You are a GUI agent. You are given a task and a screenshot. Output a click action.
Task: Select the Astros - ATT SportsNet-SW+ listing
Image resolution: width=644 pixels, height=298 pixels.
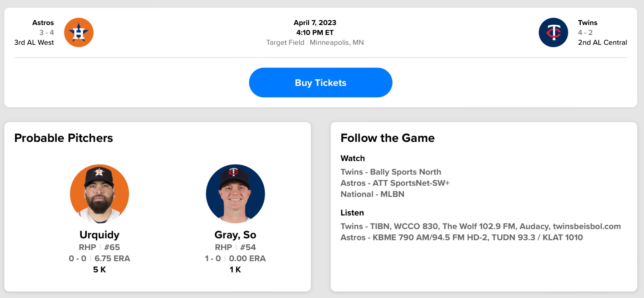[395, 183]
